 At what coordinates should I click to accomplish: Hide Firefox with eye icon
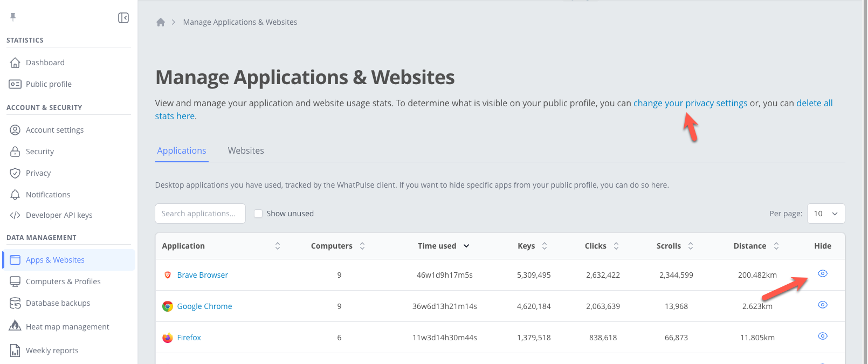point(823,336)
